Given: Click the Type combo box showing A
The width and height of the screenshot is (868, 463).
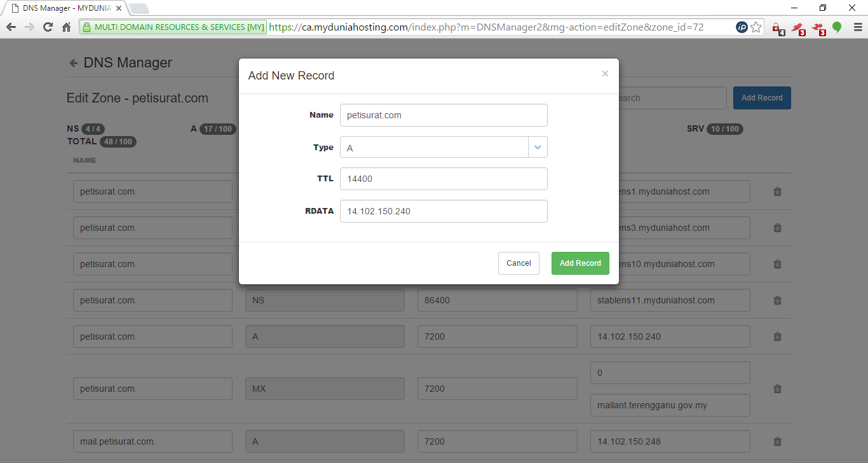Looking at the screenshot, I should tap(444, 147).
